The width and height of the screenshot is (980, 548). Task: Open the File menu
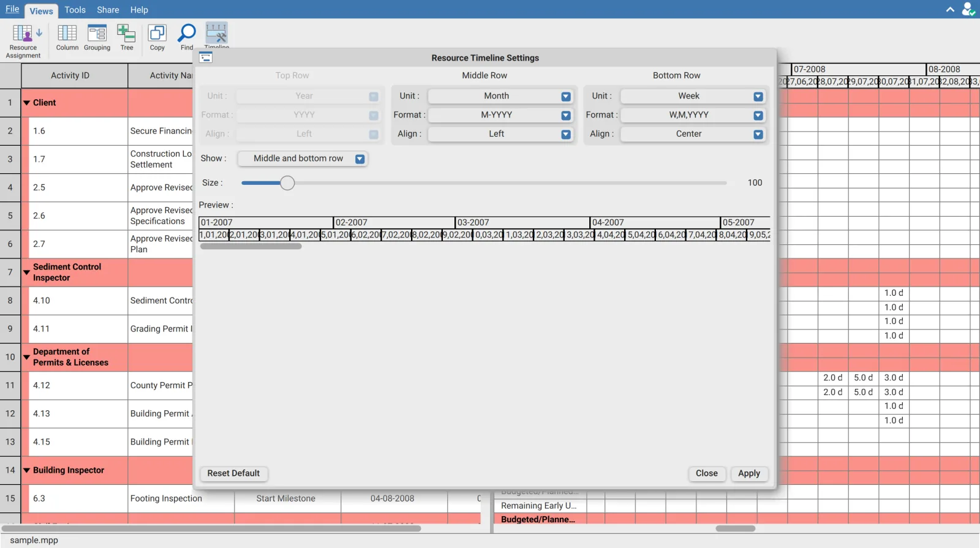coord(12,9)
